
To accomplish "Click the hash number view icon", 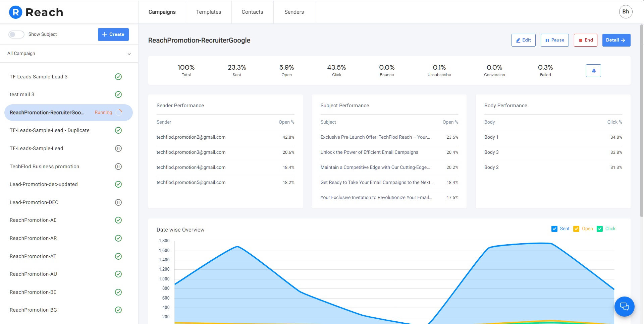I will tap(593, 71).
